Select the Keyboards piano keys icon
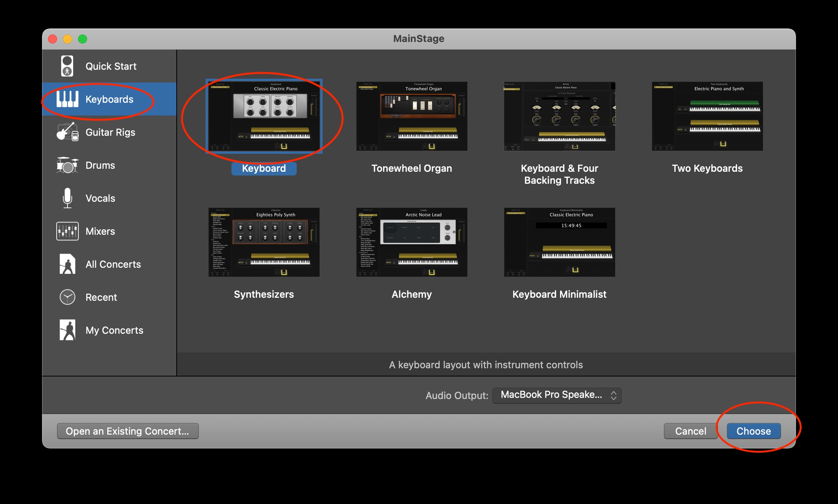This screenshot has width=838, height=504. 68,99
